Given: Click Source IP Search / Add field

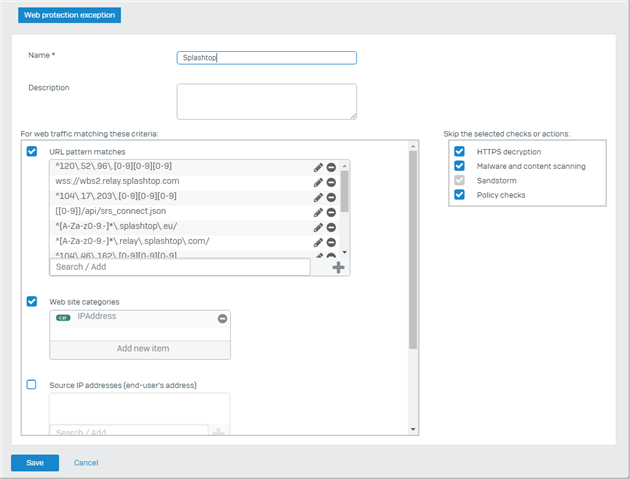Looking at the screenshot, I should click(x=129, y=430).
